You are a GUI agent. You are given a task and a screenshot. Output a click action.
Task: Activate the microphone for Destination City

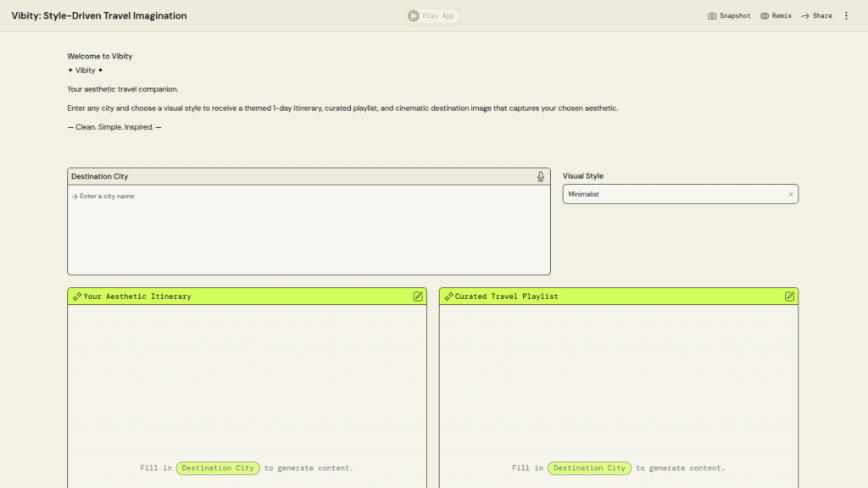tap(541, 176)
